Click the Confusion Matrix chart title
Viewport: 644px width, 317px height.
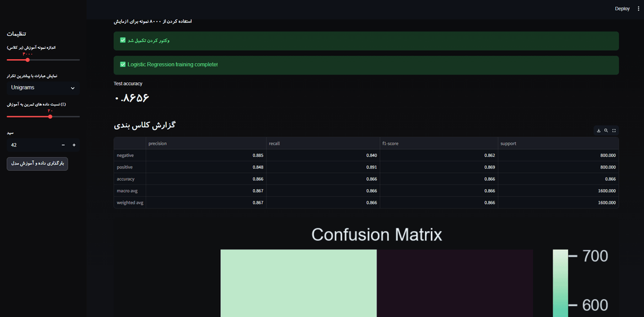pos(377,235)
